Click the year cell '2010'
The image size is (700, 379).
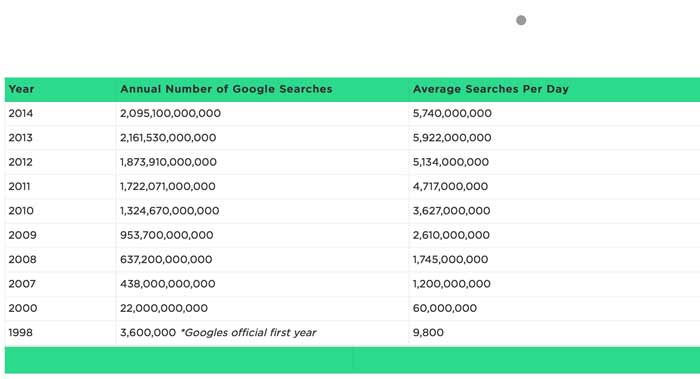[21, 211]
